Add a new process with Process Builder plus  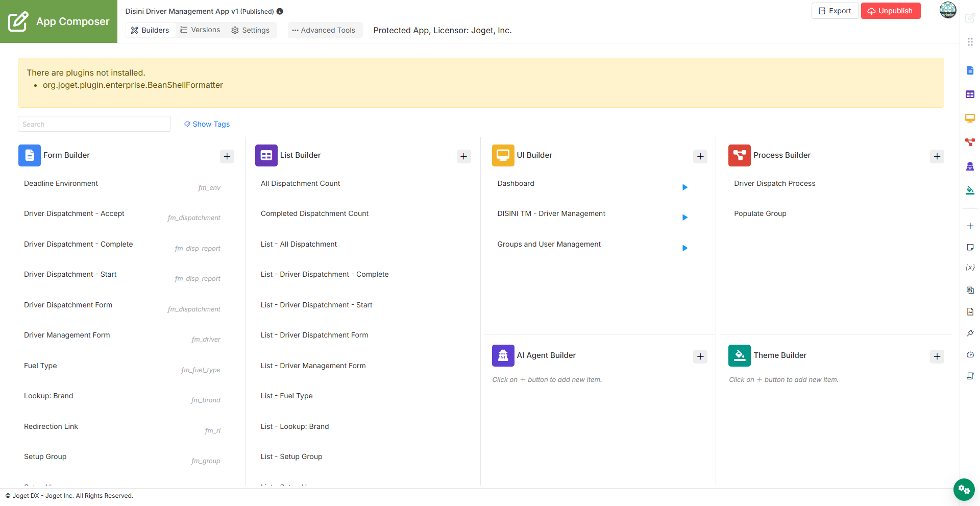(937, 156)
